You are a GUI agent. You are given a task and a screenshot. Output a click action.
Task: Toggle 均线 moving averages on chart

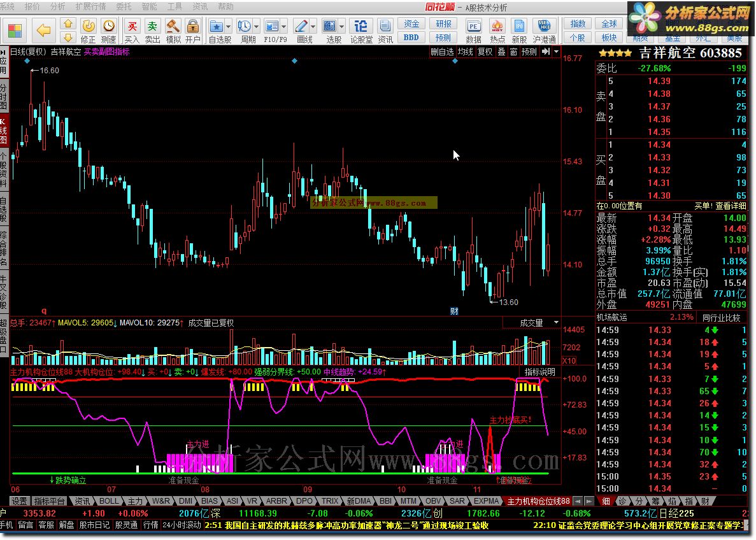coord(466,52)
